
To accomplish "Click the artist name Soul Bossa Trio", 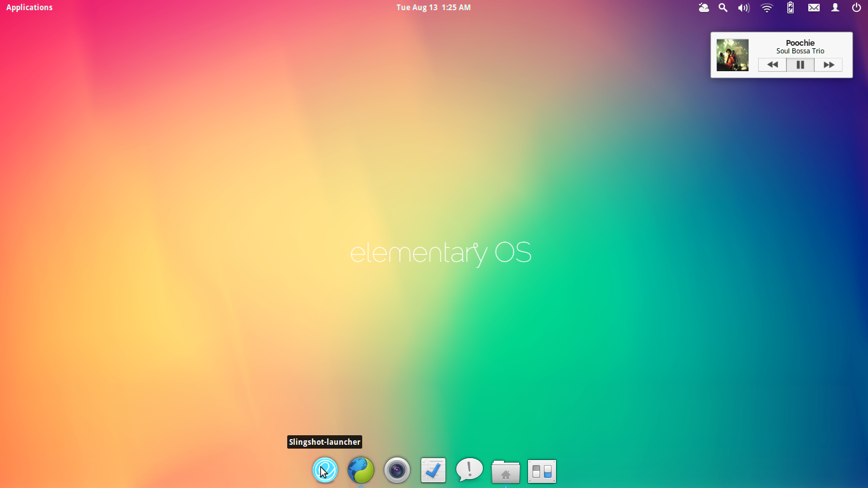I will coord(800,51).
